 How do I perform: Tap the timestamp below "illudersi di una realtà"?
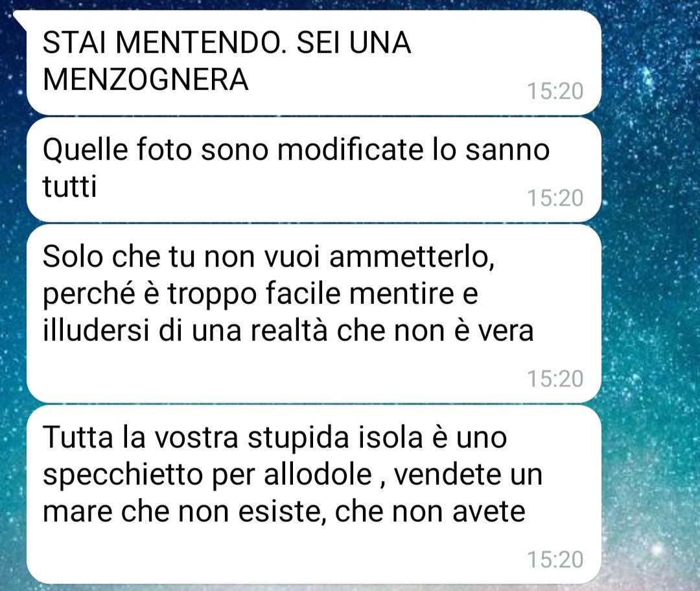click(555, 378)
